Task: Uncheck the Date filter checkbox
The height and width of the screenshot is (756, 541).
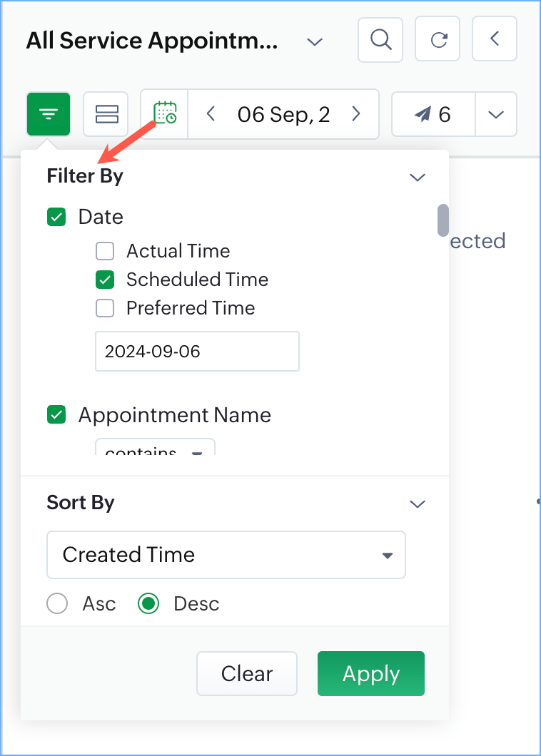Action: click(x=56, y=217)
